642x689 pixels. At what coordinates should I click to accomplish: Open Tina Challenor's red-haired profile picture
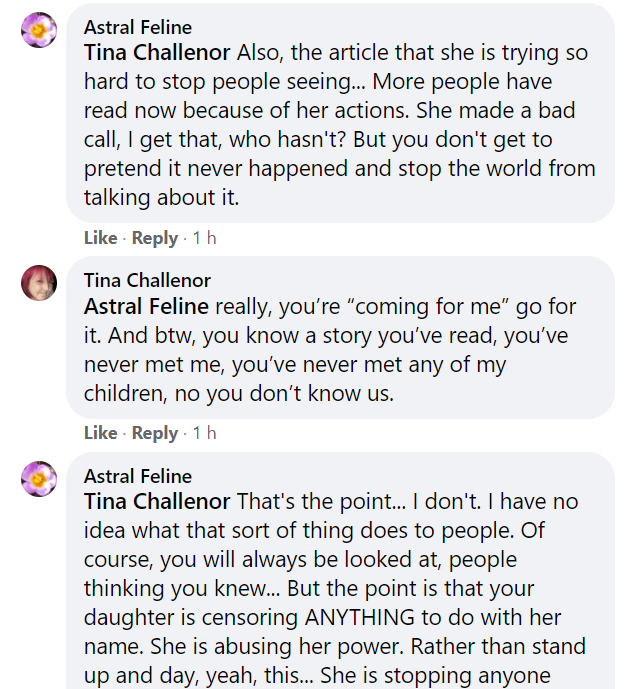39,283
